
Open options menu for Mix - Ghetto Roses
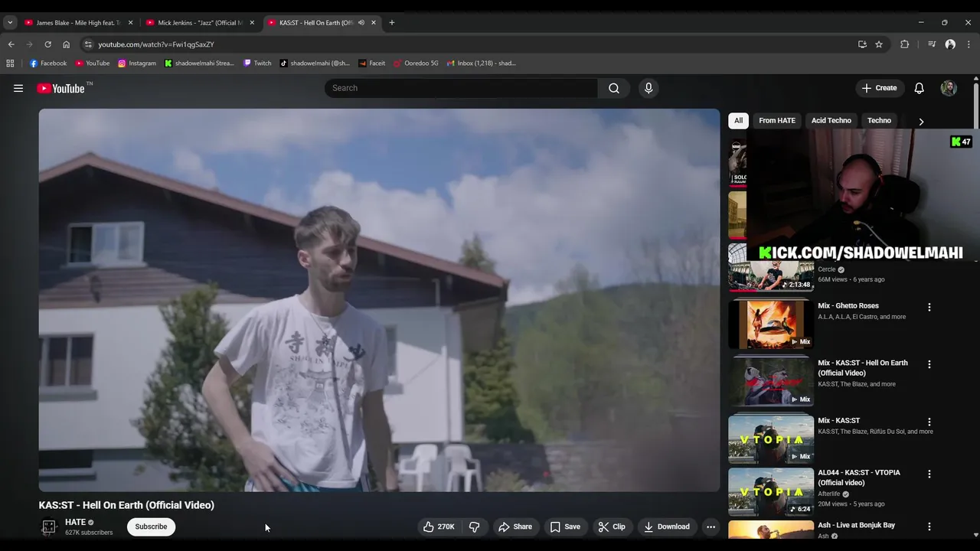click(929, 307)
